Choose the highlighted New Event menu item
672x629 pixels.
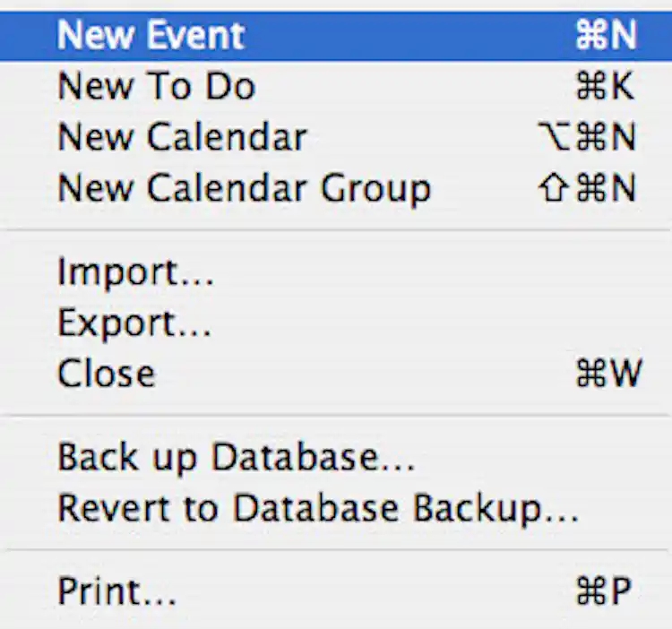coord(336,36)
